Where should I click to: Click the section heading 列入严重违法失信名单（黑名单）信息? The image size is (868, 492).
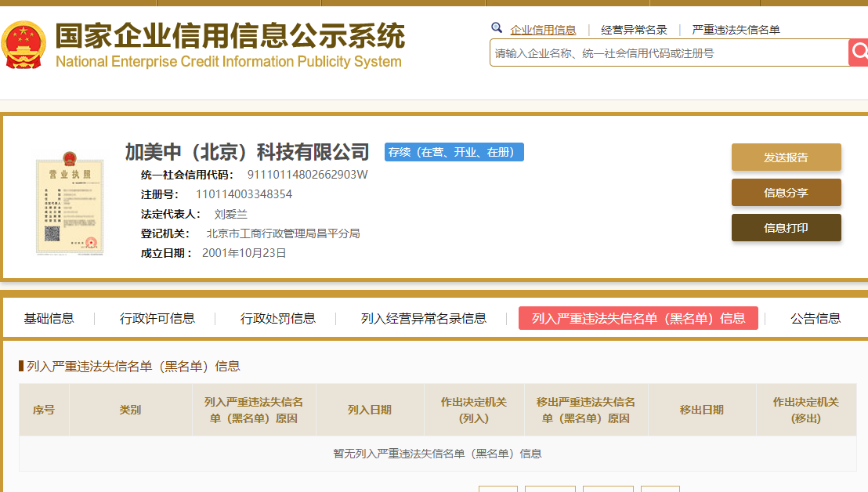[x=133, y=367]
